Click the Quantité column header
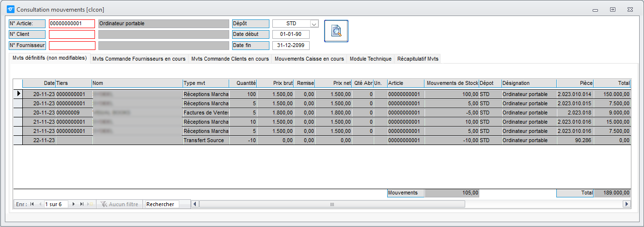The width and height of the screenshot is (644, 227). [x=243, y=83]
